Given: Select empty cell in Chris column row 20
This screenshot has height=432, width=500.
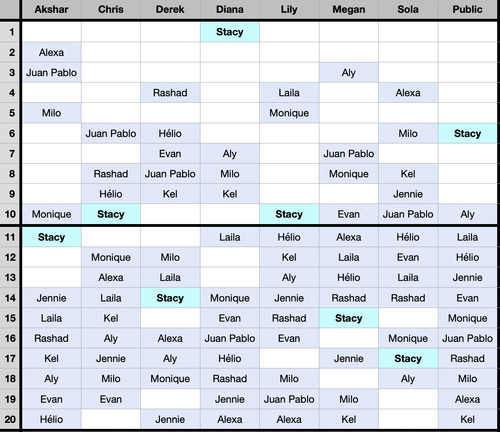Looking at the screenshot, I should pos(111,419).
